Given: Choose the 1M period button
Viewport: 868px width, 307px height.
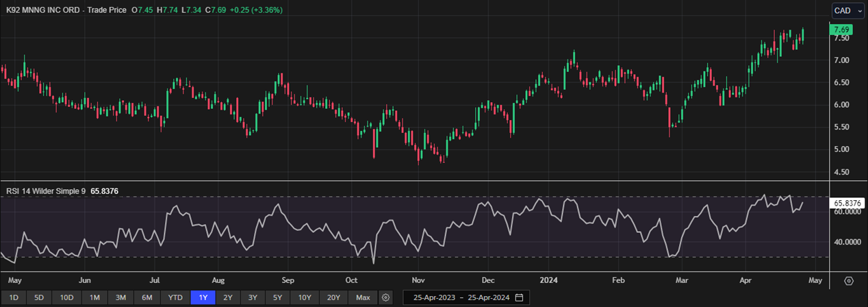Looking at the screenshot, I should click(x=94, y=297).
